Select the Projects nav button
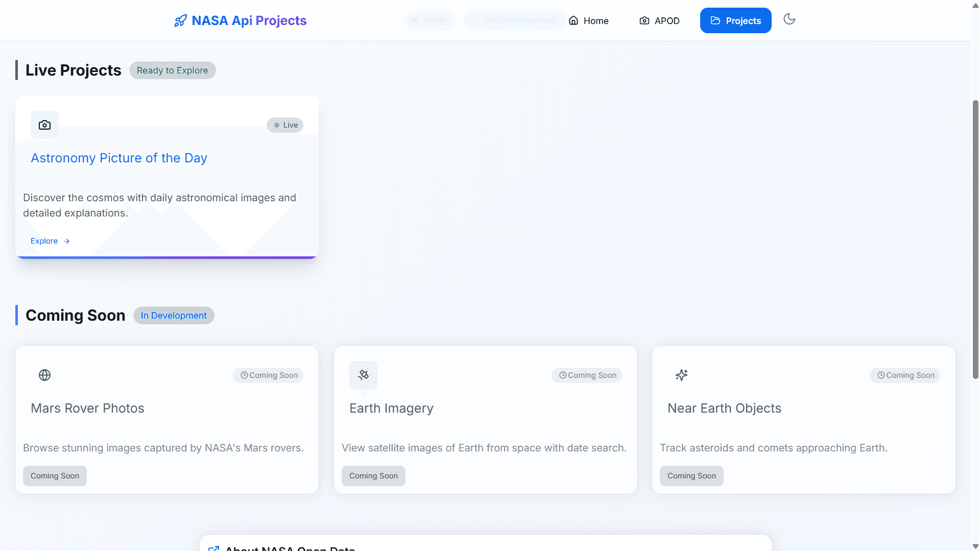The image size is (980, 551). tap(735, 20)
